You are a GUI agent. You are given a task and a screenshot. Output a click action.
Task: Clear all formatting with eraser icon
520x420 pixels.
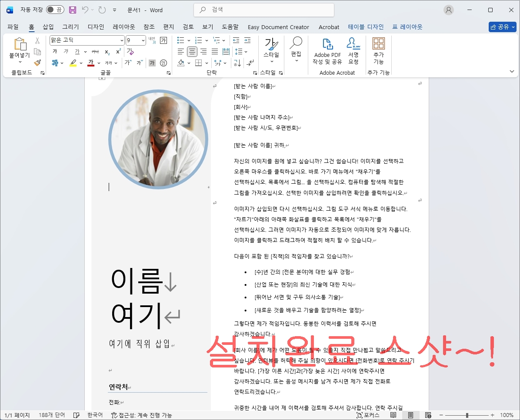click(x=130, y=52)
